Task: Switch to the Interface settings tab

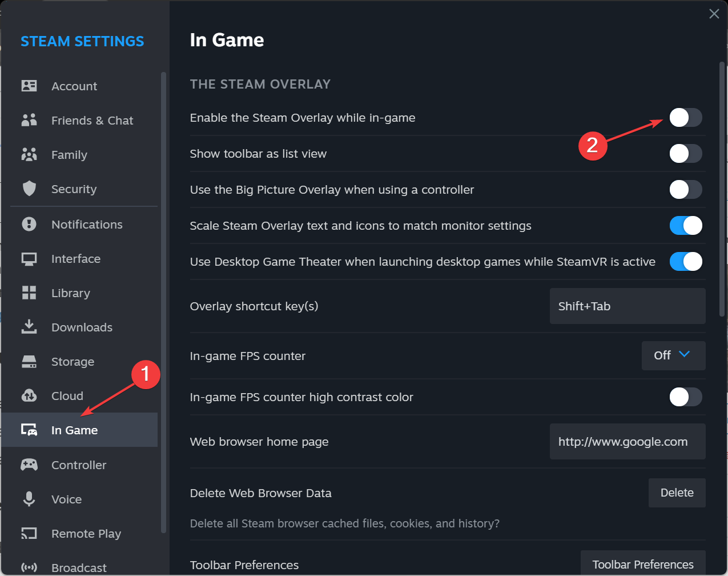Action: 76,259
